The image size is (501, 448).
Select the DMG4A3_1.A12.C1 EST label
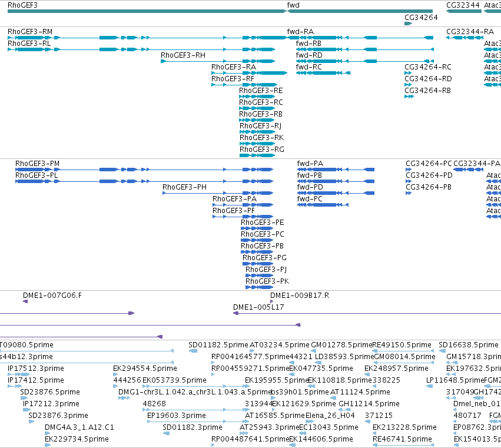point(79,427)
